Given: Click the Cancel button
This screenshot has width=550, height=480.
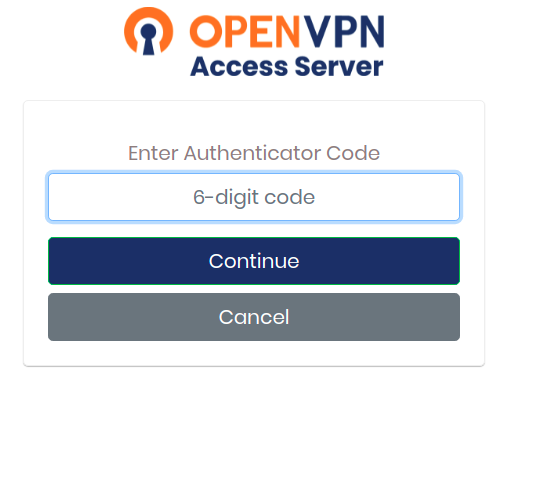Looking at the screenshot, I should point(254,317).
